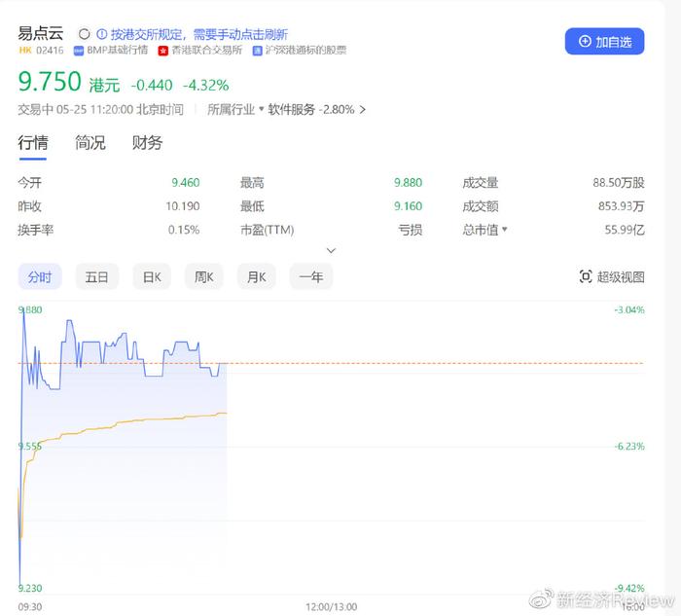Click the 09:30 time axis label
The width and height of the screenshot is (681, 616).
pyautogui.click(x=30, y=607)
